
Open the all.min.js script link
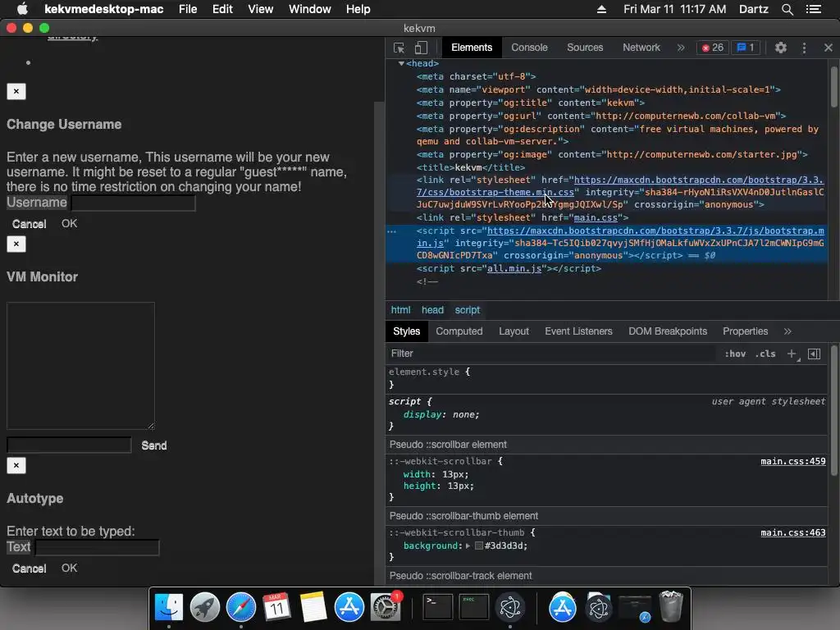coord(514,268)
